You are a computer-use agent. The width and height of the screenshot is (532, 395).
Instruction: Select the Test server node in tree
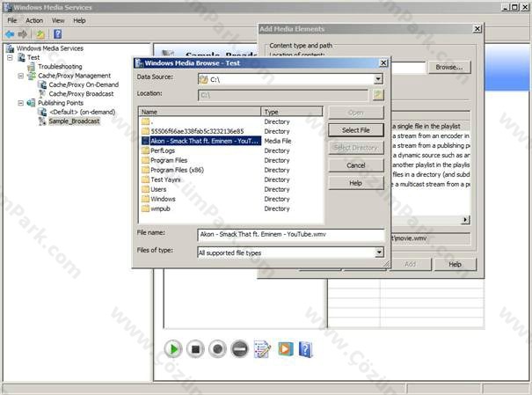click(33, 57)
